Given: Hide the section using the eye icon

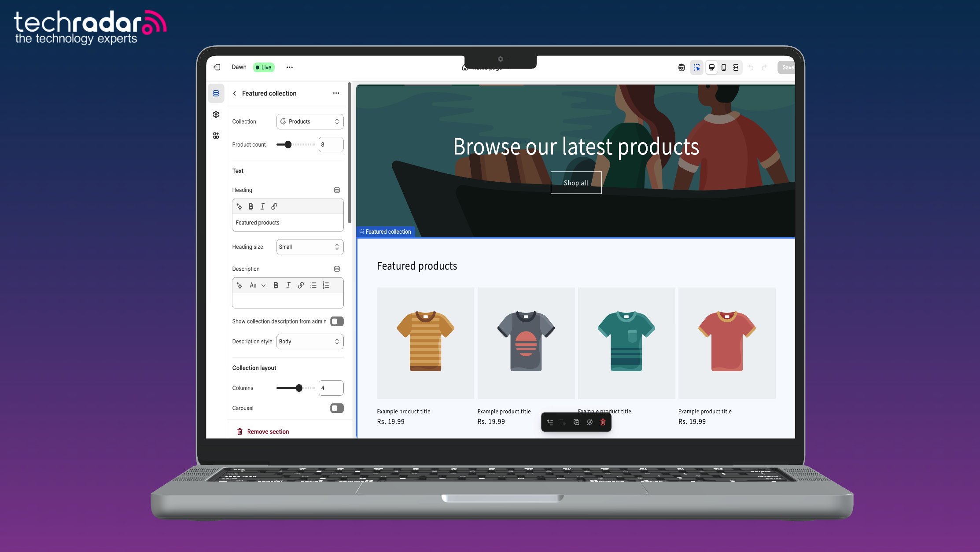Looking at the screenshot, I should point(589,422).
